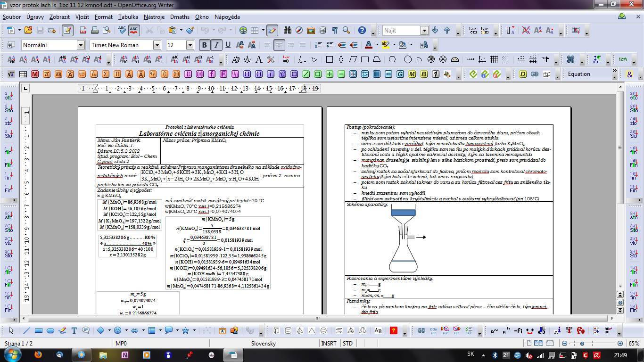Click the Document as E-mail icon

52,30
